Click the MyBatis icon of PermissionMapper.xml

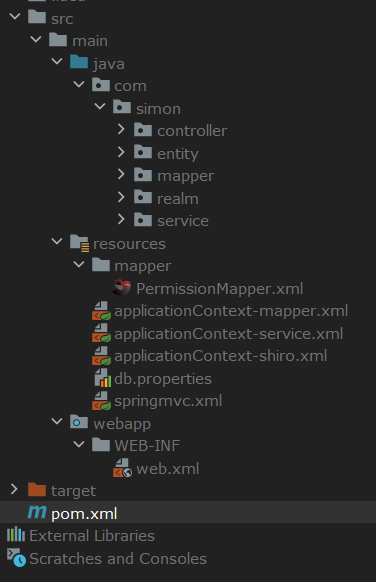[x=122, y=288]
